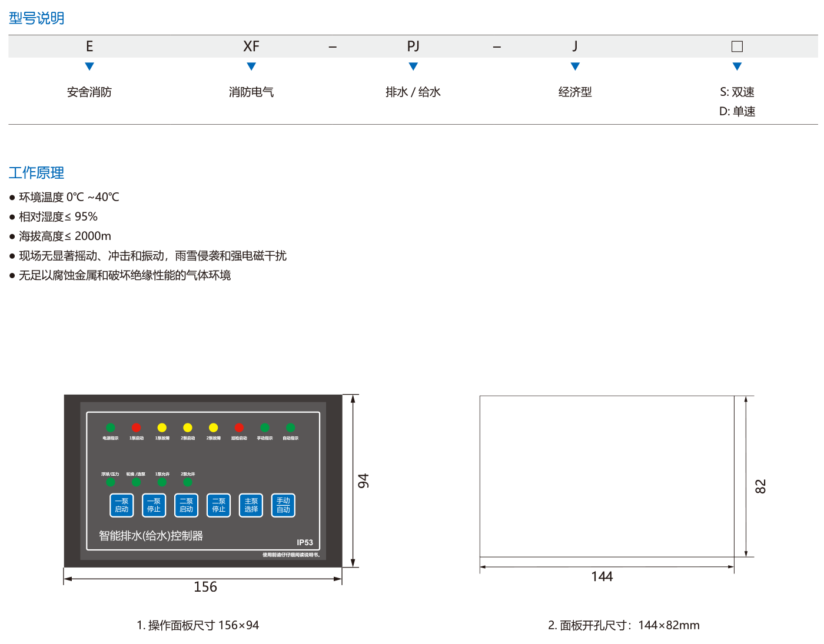Click the blue arrow under XF
Screen dimensions: 824x644
coord(251,66)
